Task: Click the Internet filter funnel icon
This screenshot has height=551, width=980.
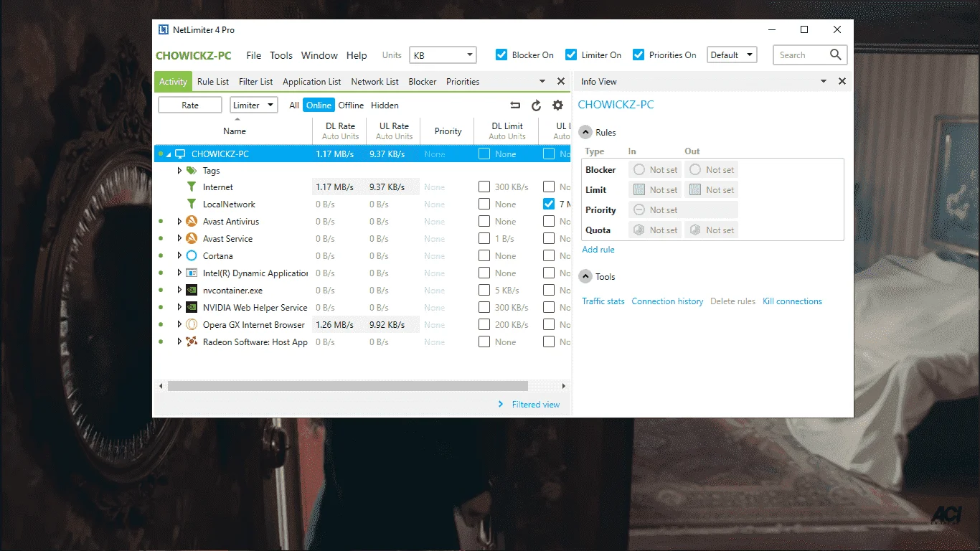Action: pyautogui.click(x=192, y=187)
